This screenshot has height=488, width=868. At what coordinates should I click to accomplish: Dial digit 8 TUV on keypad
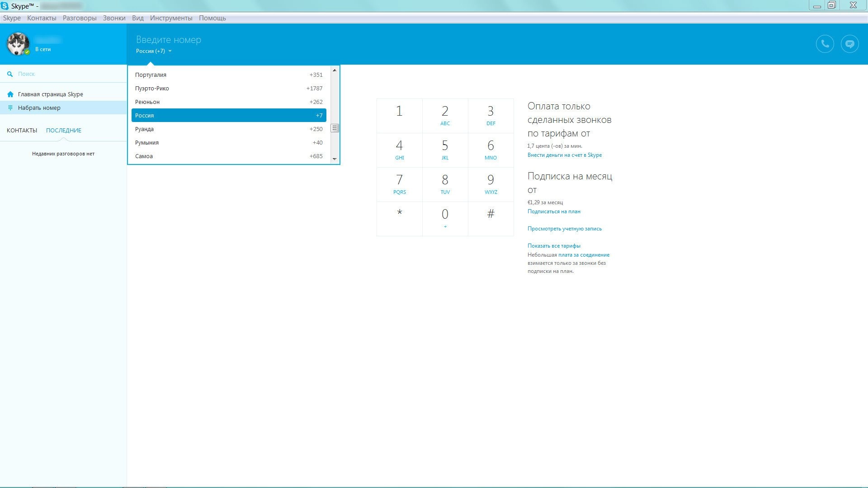pos(445,184)
